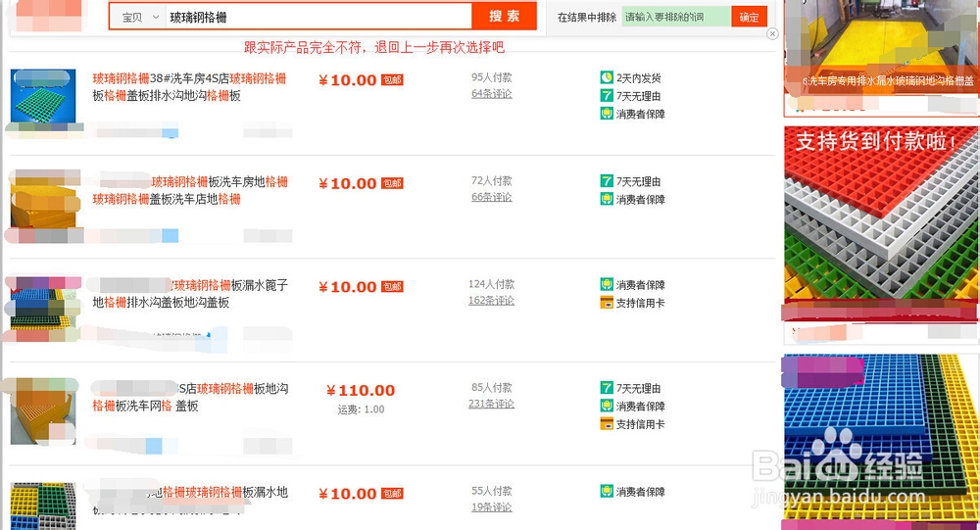Click 7天无理由 icon in 72人付款 listing
Image resolution: width=980 pixels, height=530 pixels.
[607, 181]
